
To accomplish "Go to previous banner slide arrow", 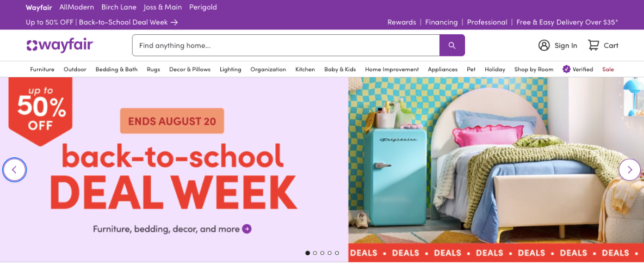I will [x=14, y=169].
